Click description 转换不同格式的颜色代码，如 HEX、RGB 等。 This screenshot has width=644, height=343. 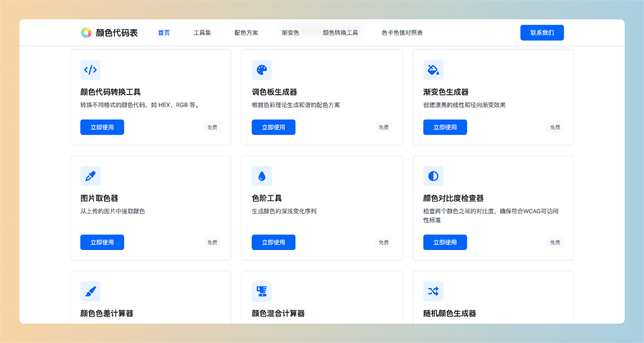tap(140, 105)
